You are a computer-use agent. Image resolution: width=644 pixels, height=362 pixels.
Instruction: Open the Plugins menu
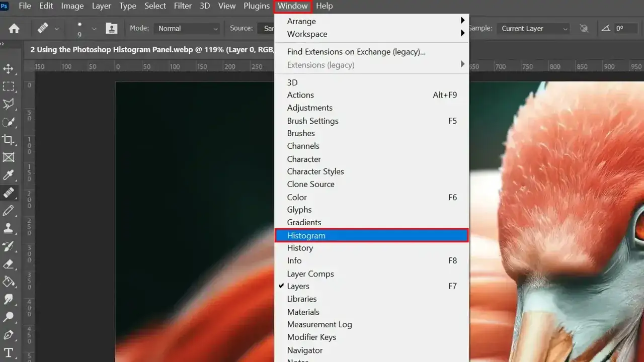click(x=257, y=6)
